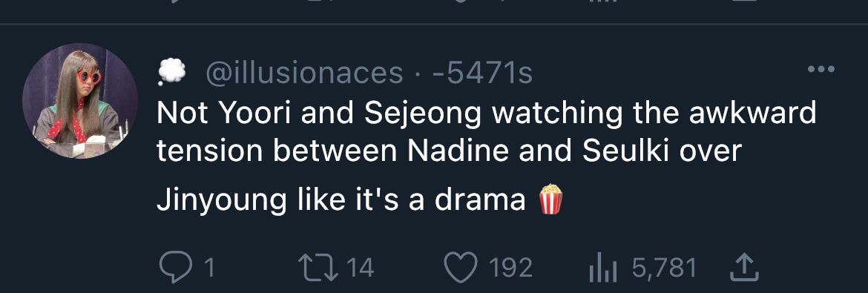Tap the share upload arrow icon

pos(743,268)
